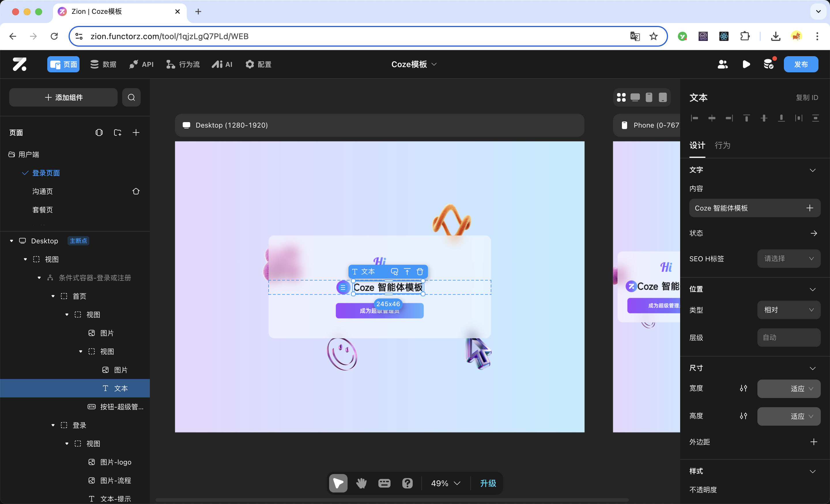Open the 宽度 constraints settings icon

[744, 389]
